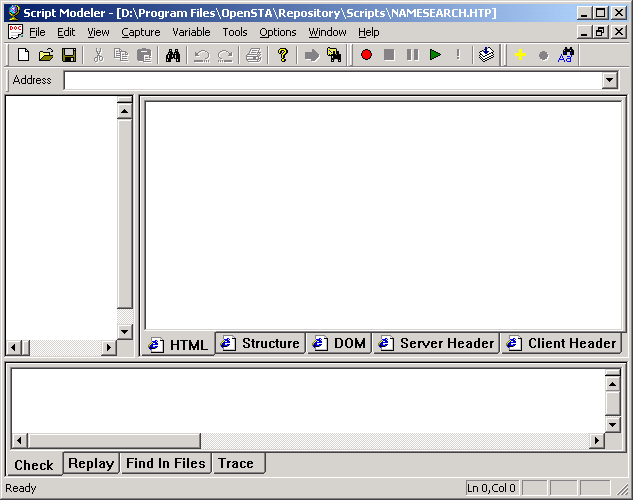The height and width of the screenshot is (500, 633).
Task: Click left pane scroll left arrow
Action: 13,347
